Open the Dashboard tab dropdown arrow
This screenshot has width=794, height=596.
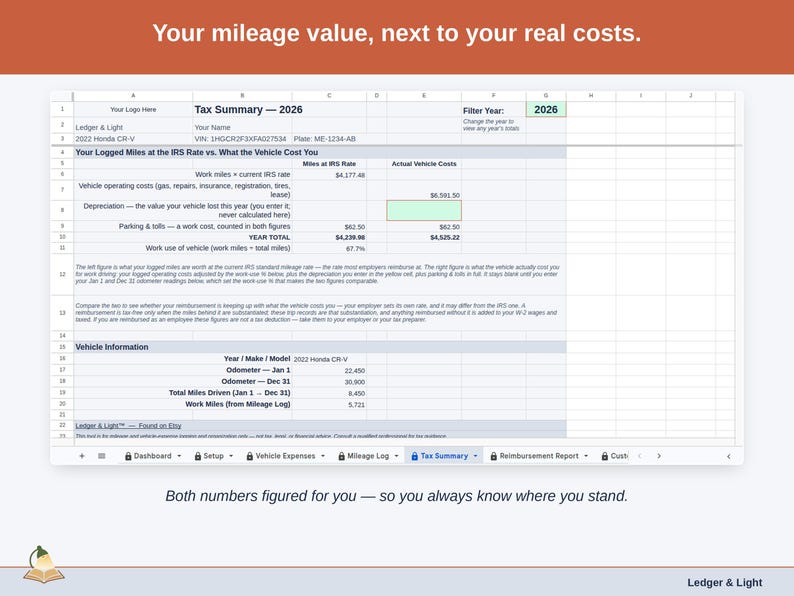(x=179, y=456)
